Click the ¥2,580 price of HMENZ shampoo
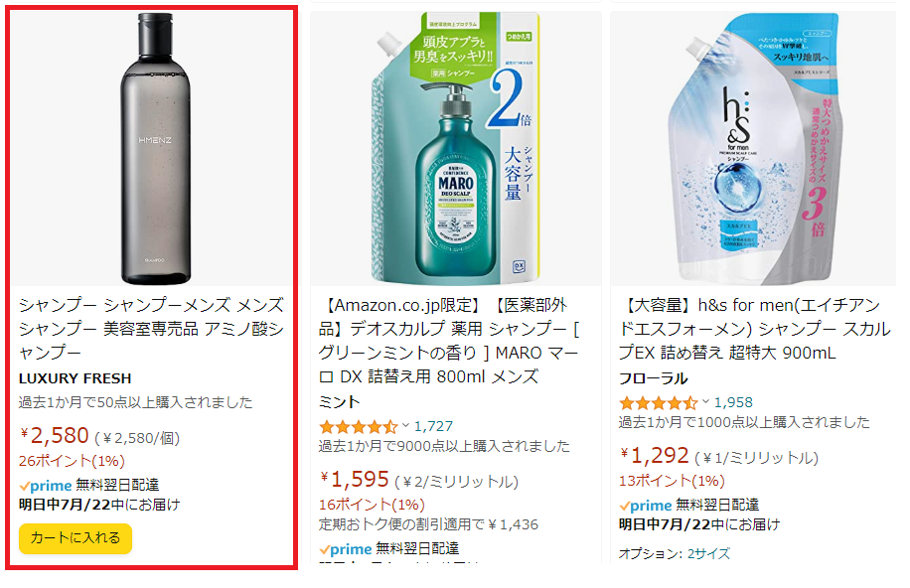910x588 pixels. tap(55, 435)
